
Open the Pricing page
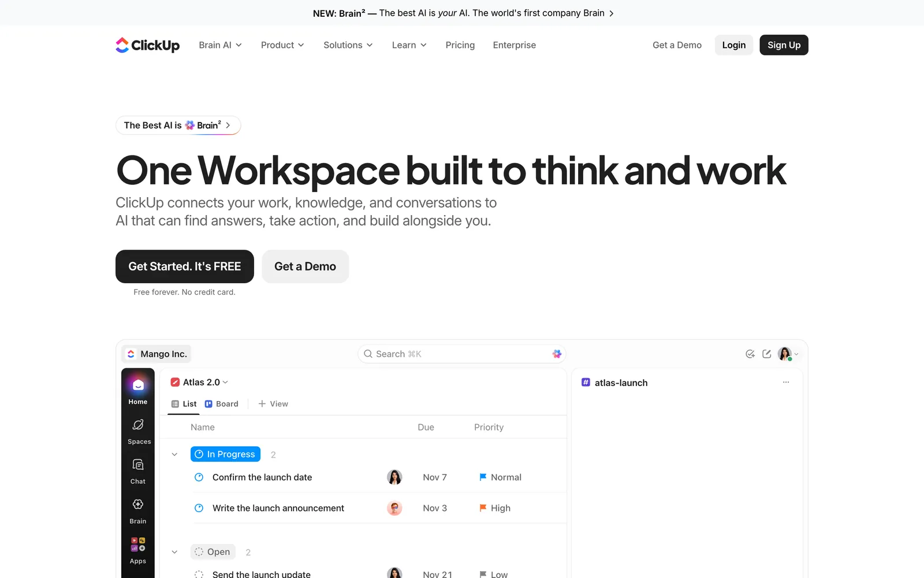[460, 45]
